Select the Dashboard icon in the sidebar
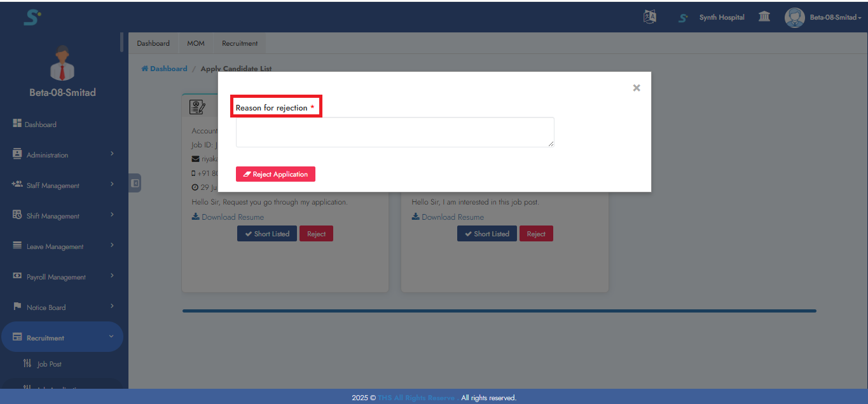 pos(17,124)
